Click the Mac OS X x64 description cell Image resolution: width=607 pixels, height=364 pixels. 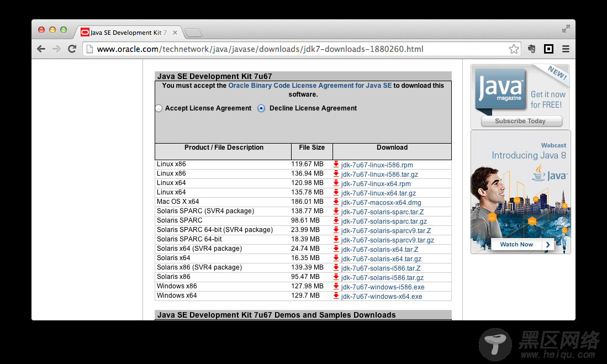pyautogui.click(x=223, y=202)
